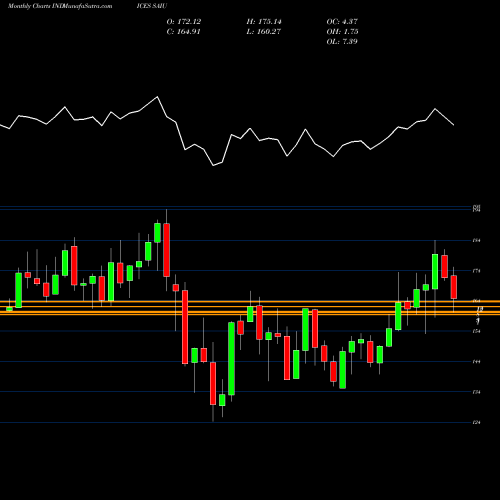Click the 124 price axis label
The height and width of the screenshot is (500, 500).
point(477,423)
